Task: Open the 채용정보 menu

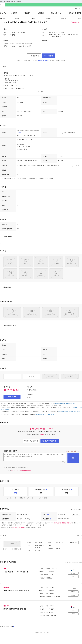Action: 14,13
